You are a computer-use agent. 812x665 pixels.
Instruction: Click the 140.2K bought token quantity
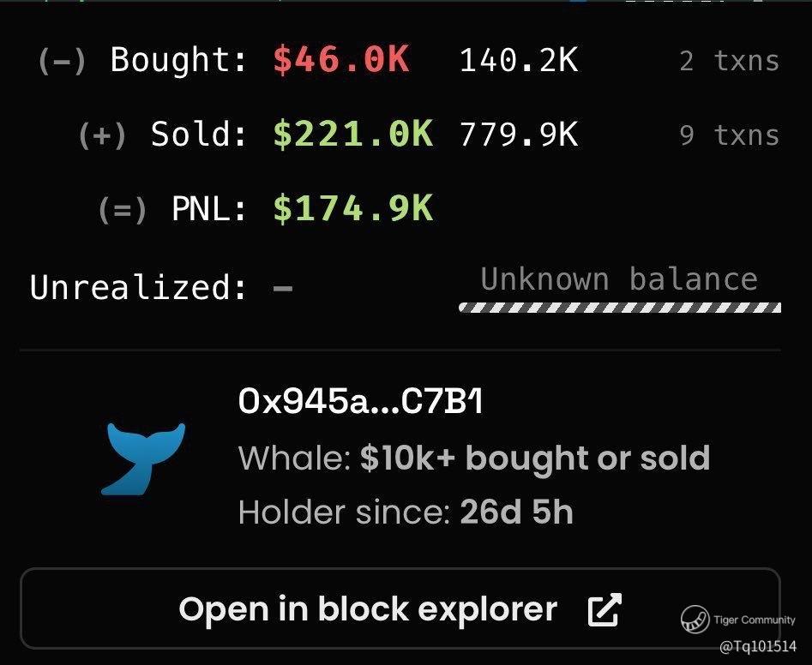pyautogui.click(x=519, y=61)
